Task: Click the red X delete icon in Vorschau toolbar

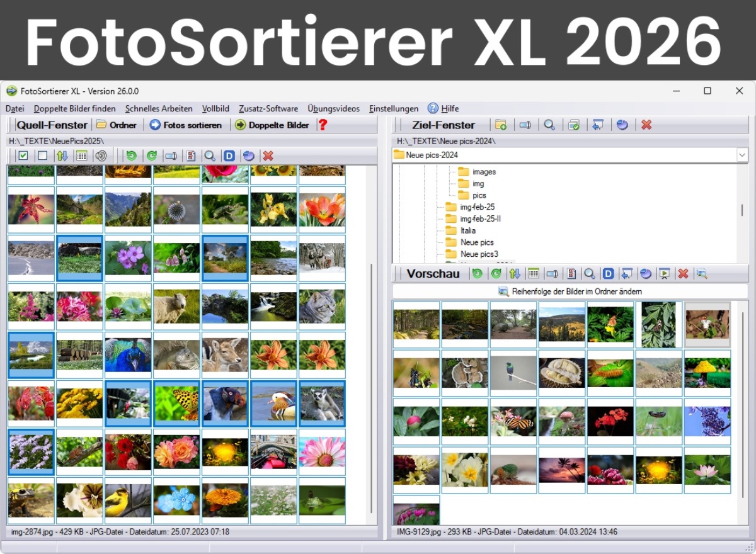Action: 682,273
